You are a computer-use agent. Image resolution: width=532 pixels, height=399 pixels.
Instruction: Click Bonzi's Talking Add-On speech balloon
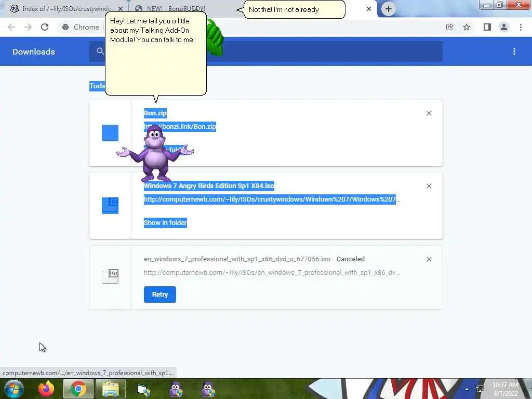coord(156,54)
